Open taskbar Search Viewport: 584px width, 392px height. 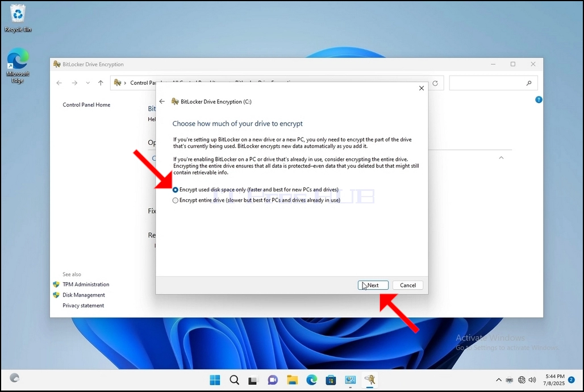pos(234,380)
